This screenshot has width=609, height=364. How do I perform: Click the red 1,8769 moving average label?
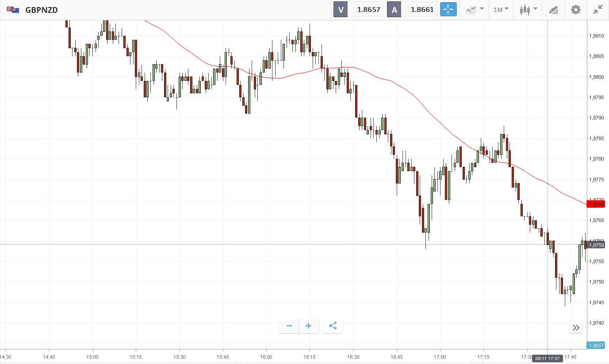point(598,204)
